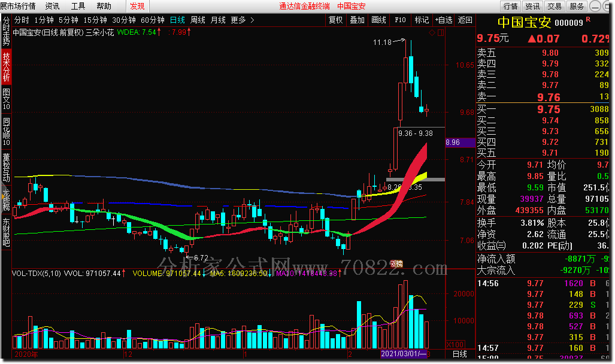Screen dimensions: 615x364
Task: Click the 卖一 9.76 order row
Action: coord(543,96)
